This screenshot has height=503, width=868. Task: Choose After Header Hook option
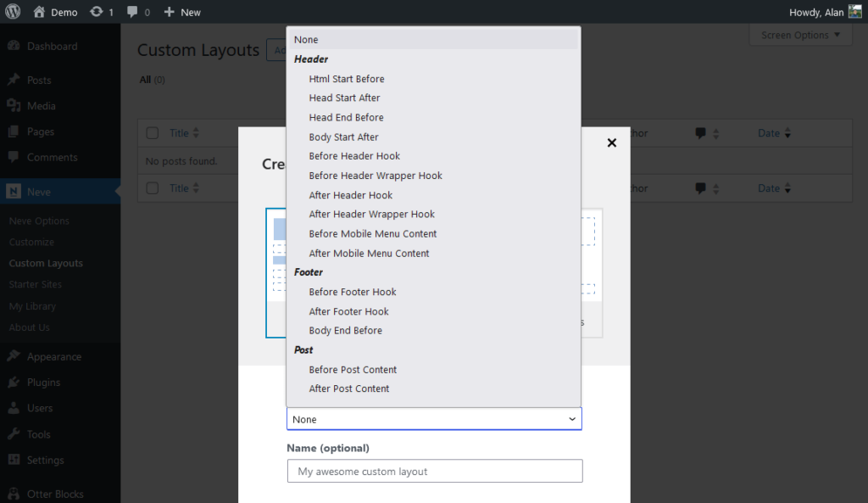pos(433,195)
